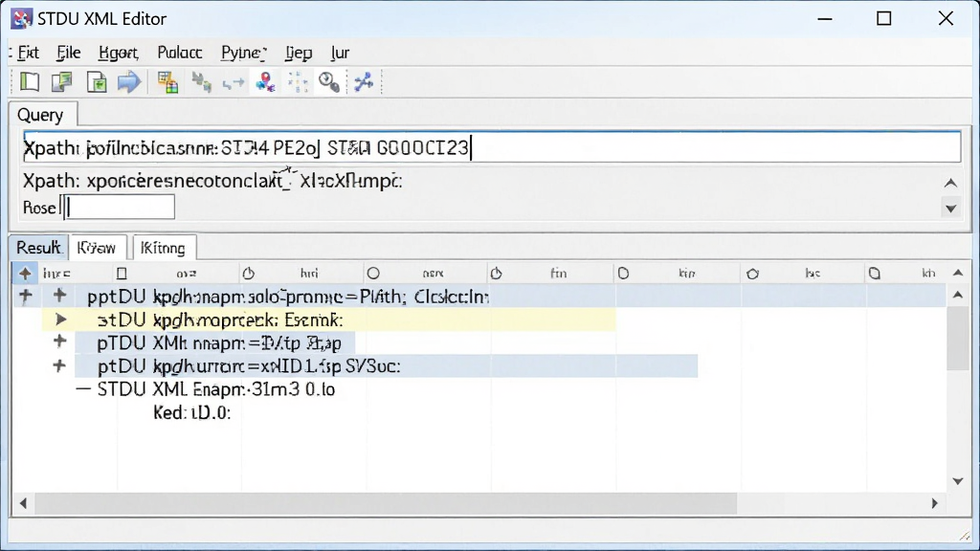Open the 'Iur' menu
The height and width of the screenshot is (551, 980).
point(340,53)
